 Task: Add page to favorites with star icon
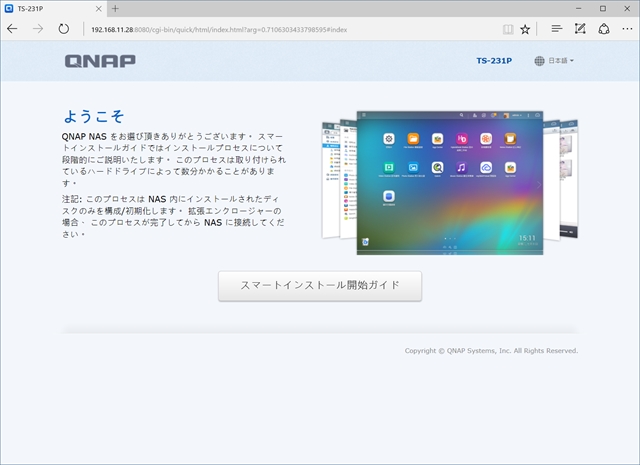(525, 29)
